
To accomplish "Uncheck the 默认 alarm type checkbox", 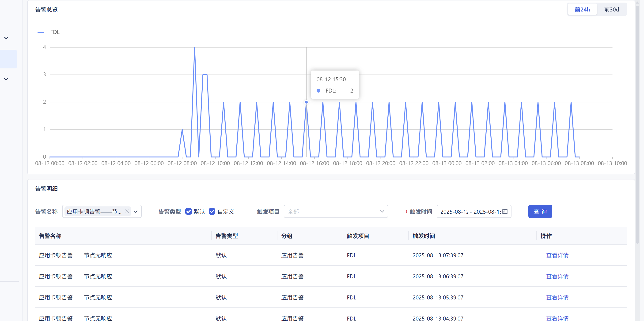I will [189, 211].
